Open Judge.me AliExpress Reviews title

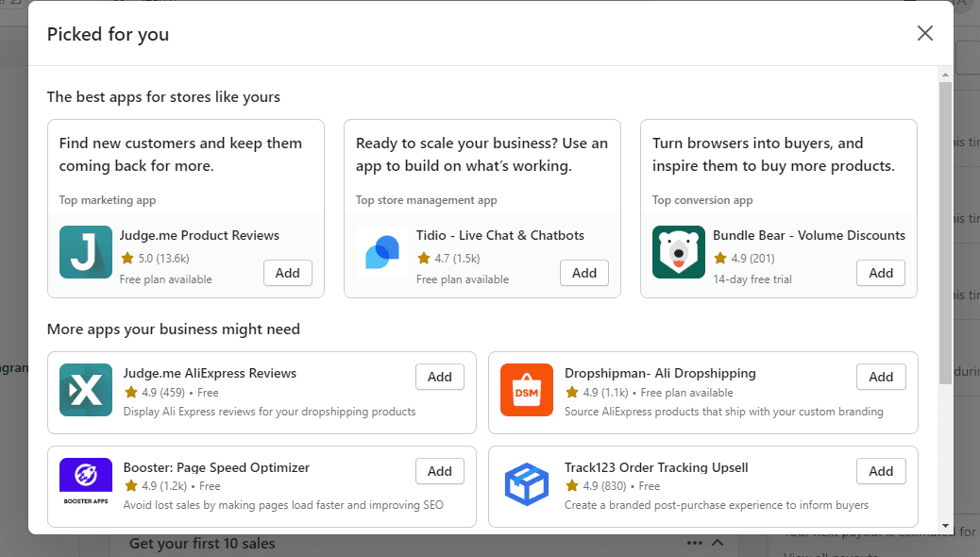[210, 373]
